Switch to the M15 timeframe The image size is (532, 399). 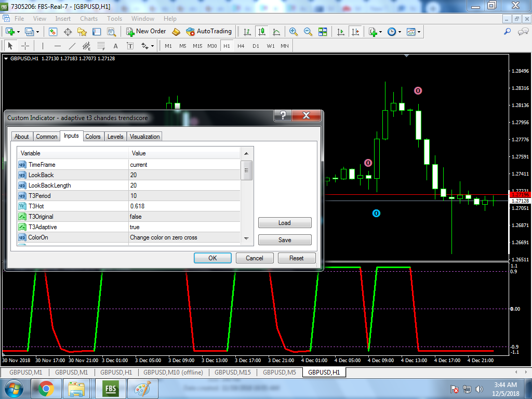[x=197, y=46]
